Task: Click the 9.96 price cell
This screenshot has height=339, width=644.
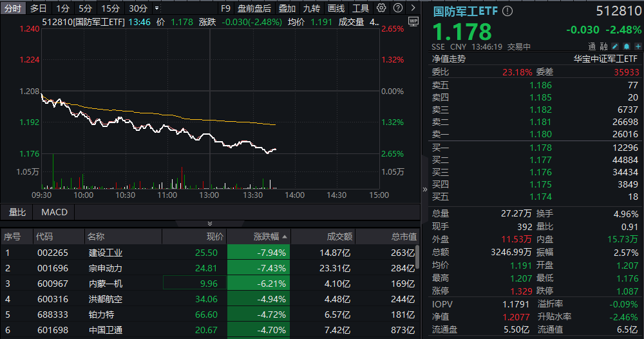Action: 194,283
